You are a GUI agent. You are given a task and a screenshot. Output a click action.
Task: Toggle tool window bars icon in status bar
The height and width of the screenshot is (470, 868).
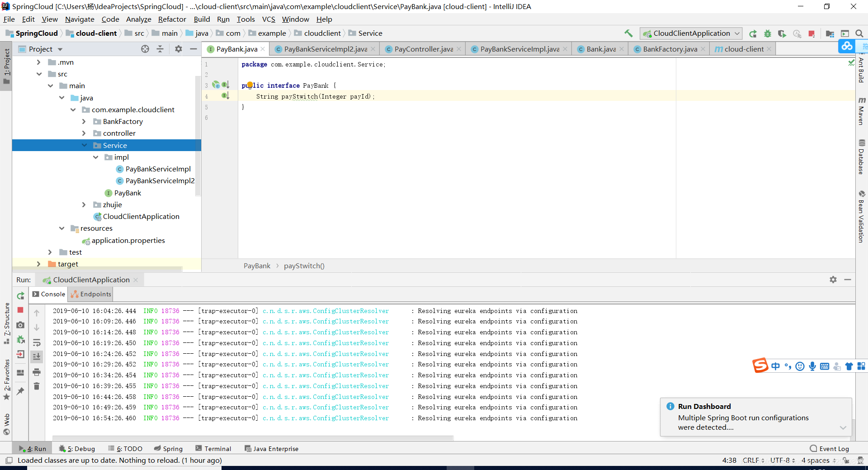coord(9,461)
